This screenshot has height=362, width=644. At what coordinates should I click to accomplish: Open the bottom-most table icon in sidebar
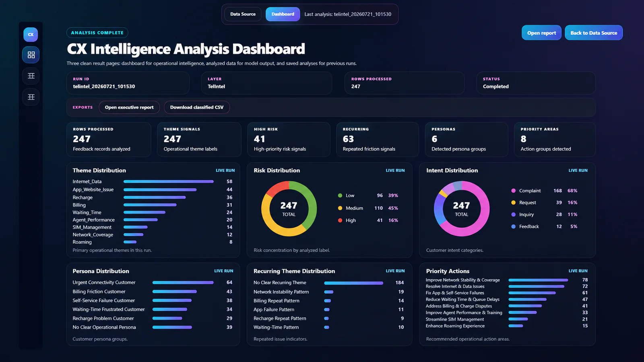31,97
